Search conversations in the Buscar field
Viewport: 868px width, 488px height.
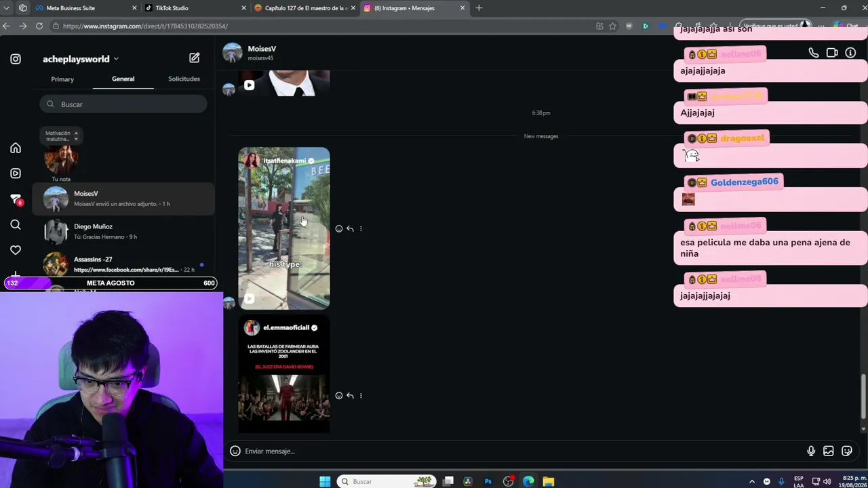(123, 104)
